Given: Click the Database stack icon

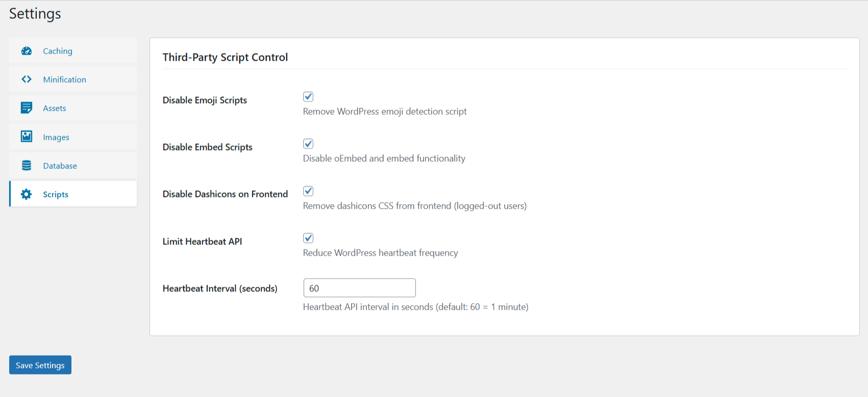Looking at the screenshot, I should (x=26, y=165).
